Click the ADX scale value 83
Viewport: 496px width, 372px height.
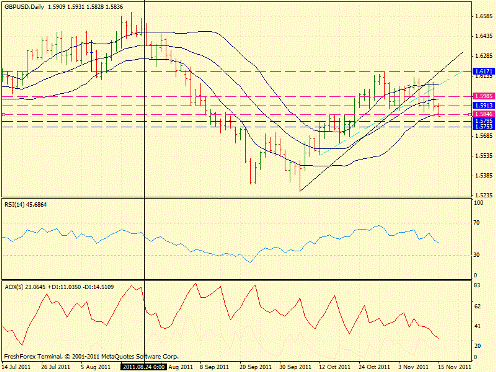pyautogui.click(x=477, y=285)
